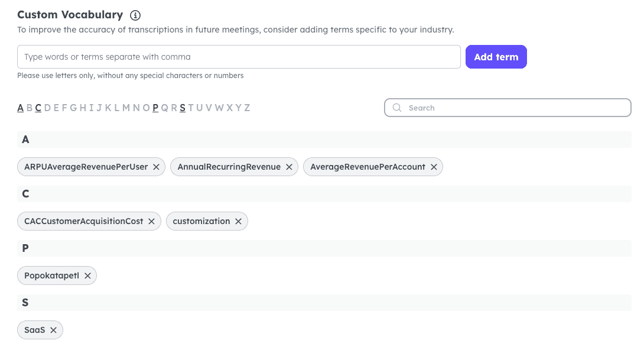Delete the customization term

click(238, 221)
